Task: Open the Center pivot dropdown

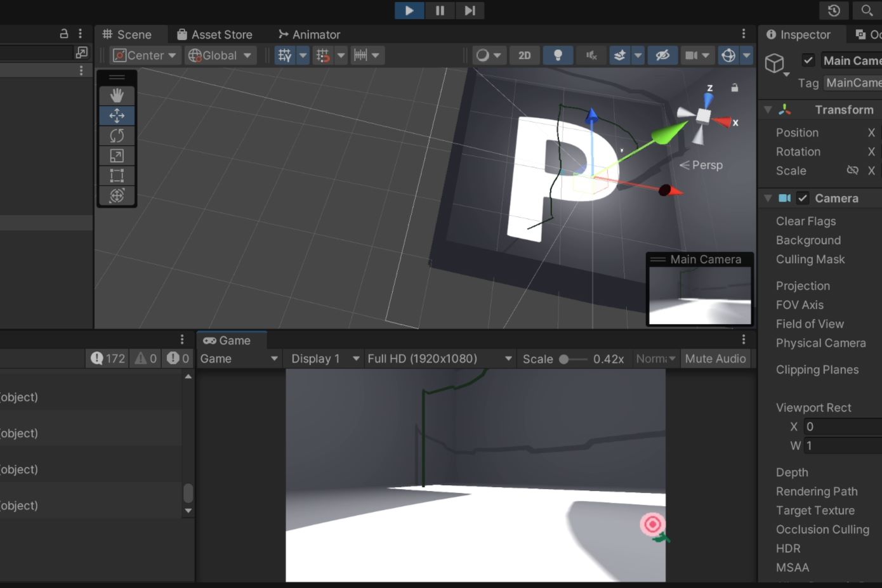Action: tap(145, 55)
